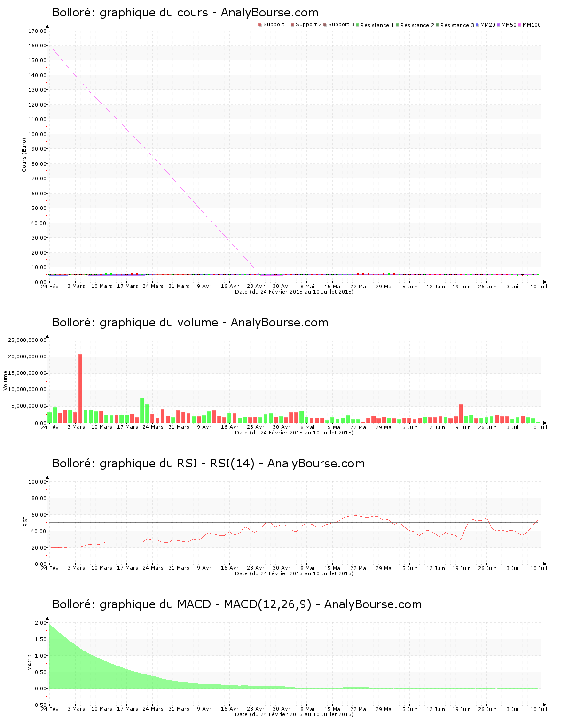The width and height of the screenshot is (564, 728).
Task: Click the date range caption under the MACD chart
Action: tap(294, 714)
